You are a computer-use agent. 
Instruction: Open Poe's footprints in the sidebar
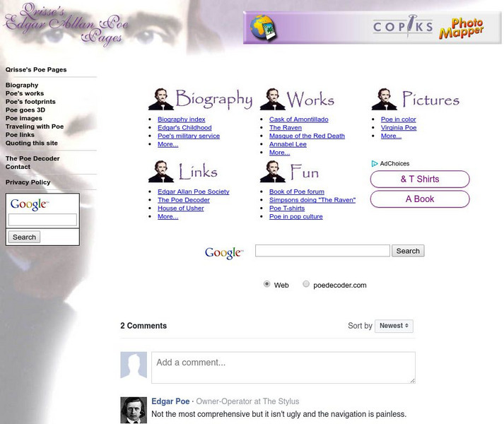pyautogui.click(x=30, y=102)
